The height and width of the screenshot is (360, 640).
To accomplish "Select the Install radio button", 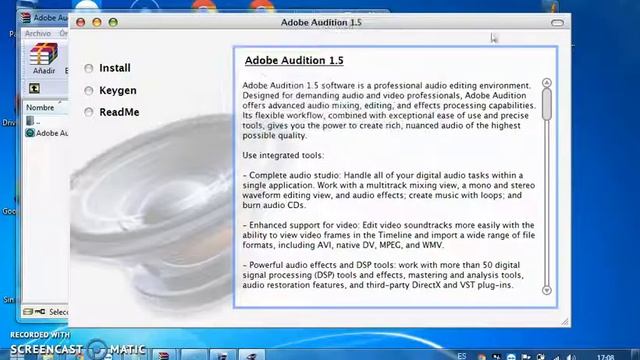I will 89,68.
